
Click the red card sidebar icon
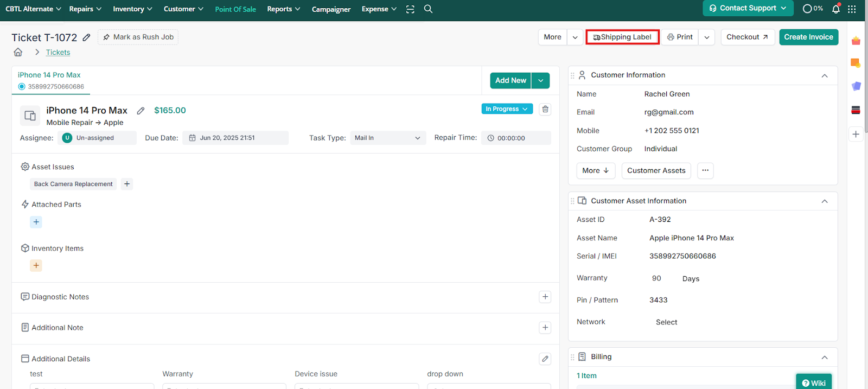click(856, 110)
